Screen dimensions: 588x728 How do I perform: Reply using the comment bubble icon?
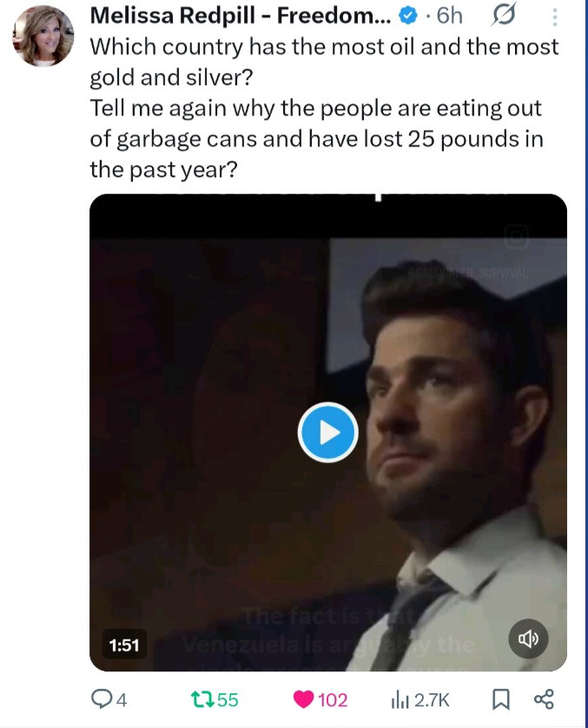coord(102,699)
